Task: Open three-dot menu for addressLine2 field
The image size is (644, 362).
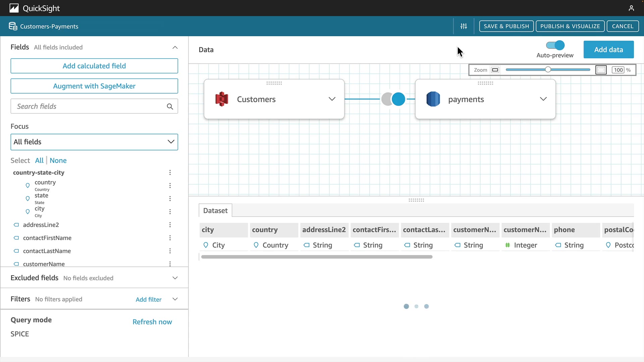Action: (x=170, y=225)
